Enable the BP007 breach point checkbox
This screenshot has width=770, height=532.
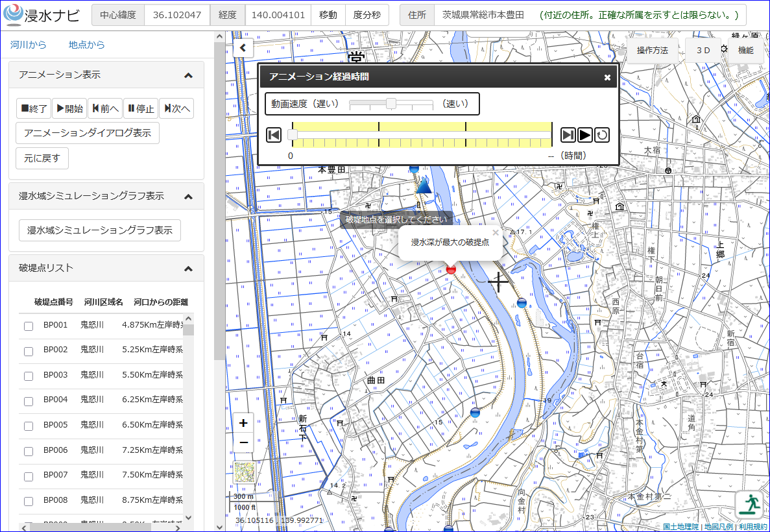pyautogui.click(x=29, y=476)
